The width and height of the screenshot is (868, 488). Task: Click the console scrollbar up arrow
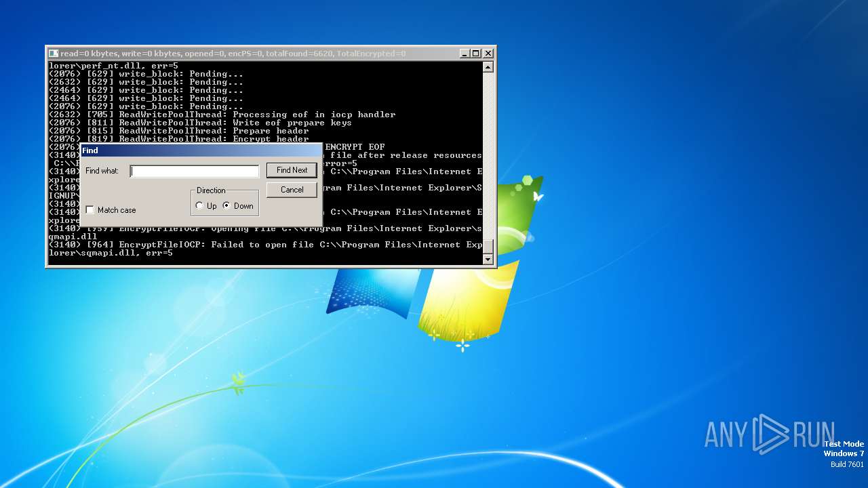click(488, 67)
